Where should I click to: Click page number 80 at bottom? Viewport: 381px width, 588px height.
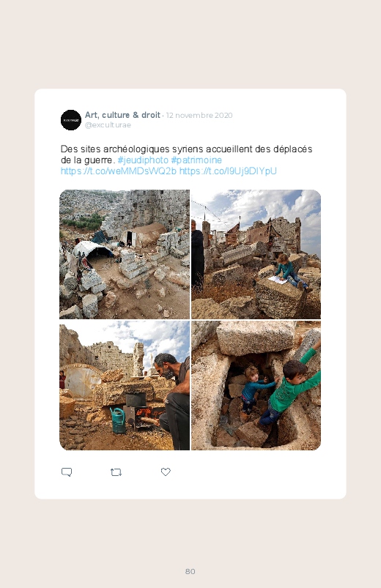tap(190, 571)
